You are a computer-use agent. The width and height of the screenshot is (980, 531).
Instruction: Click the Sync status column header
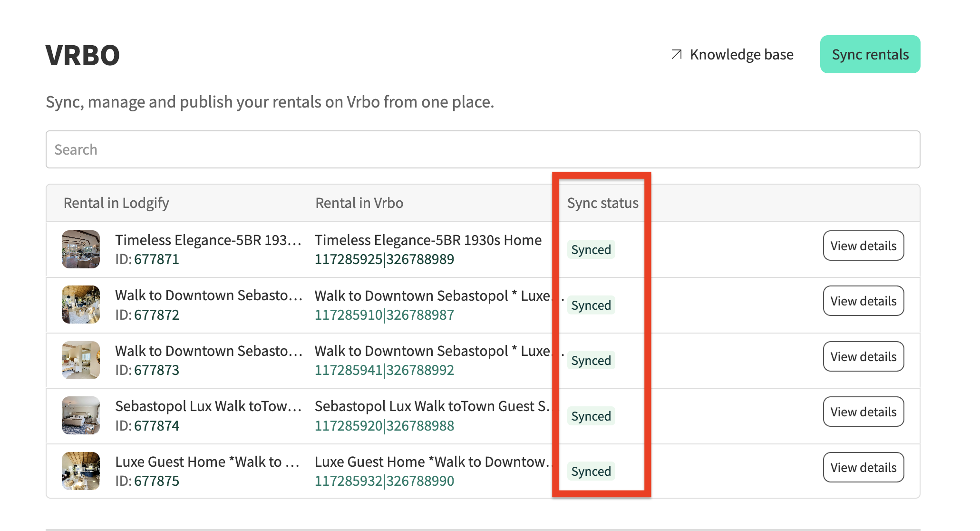click(x=602, y=203)
